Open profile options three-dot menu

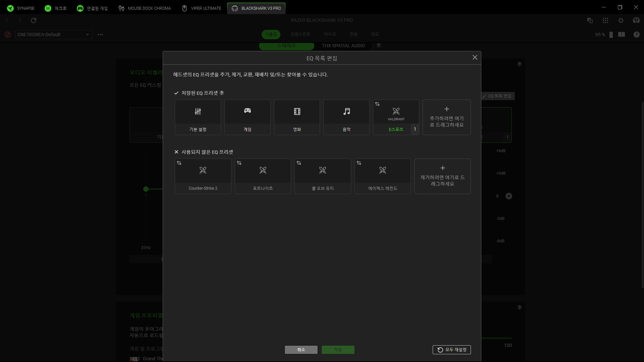(100, 35)
